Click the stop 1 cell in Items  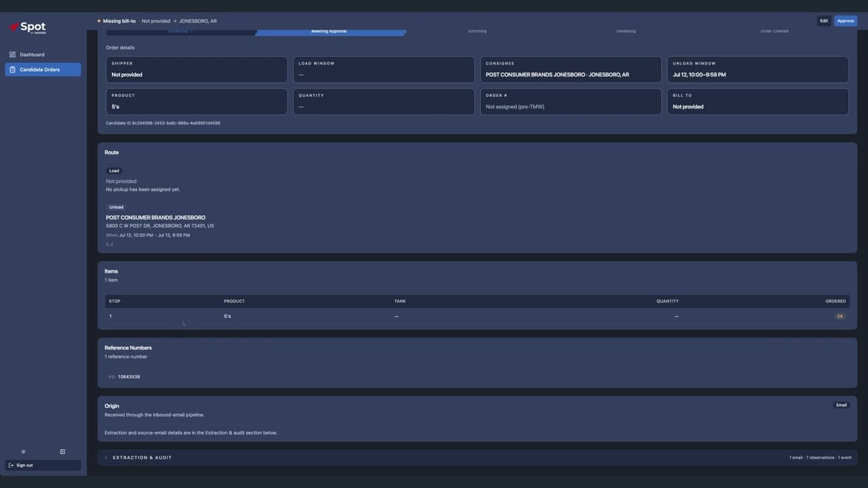point(111,317)
